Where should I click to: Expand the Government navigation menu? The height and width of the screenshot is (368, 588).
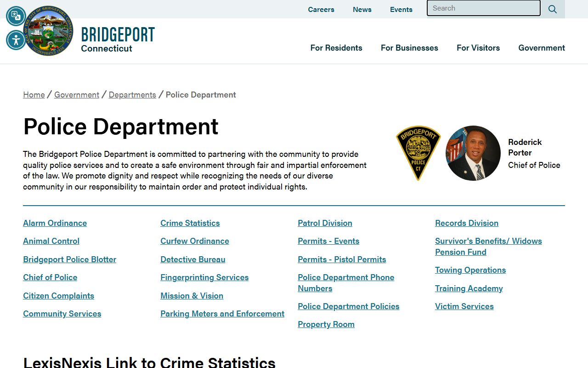click(541, 48)
